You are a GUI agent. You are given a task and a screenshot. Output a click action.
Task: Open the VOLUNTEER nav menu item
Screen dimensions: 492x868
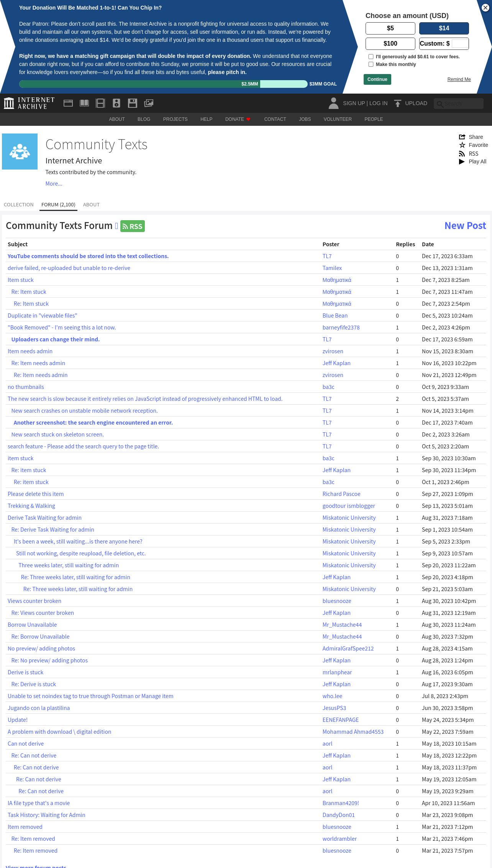point(338,119)
